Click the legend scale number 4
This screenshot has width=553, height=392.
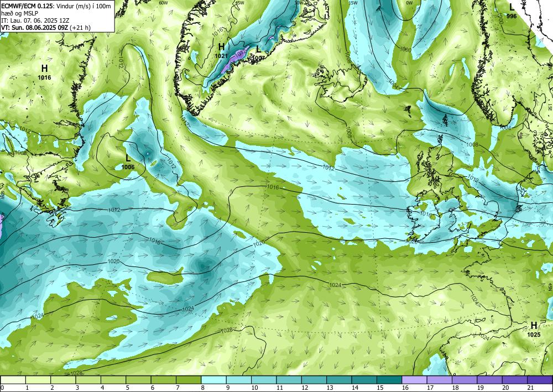[x=102, y=388]
